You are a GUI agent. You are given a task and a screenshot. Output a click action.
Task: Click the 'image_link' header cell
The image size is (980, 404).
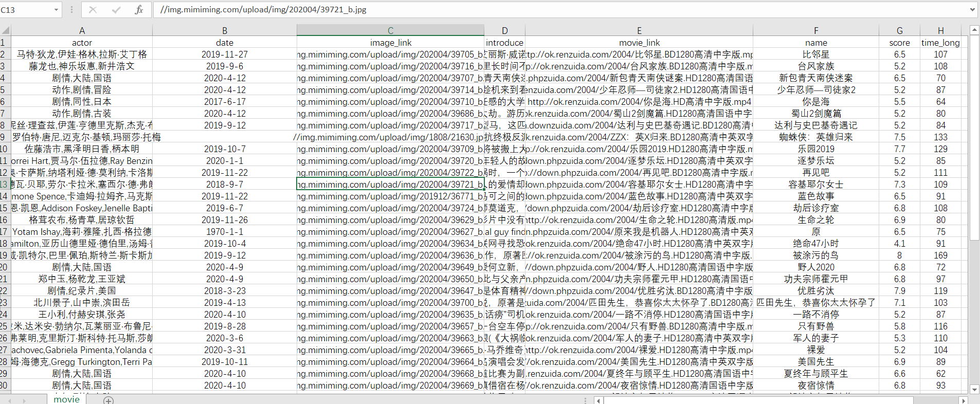click(x=390, y=43)
